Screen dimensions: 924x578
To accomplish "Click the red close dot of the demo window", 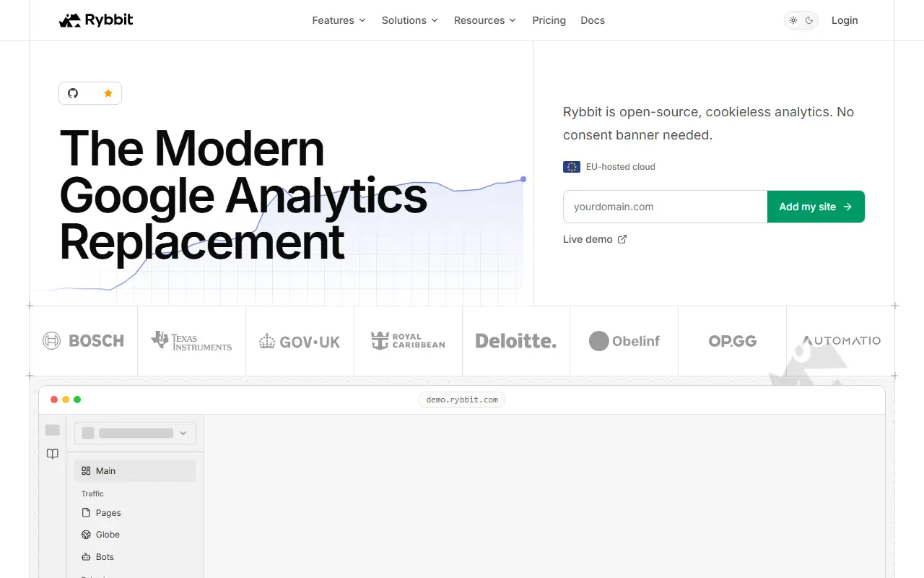I will pos(54,400).
